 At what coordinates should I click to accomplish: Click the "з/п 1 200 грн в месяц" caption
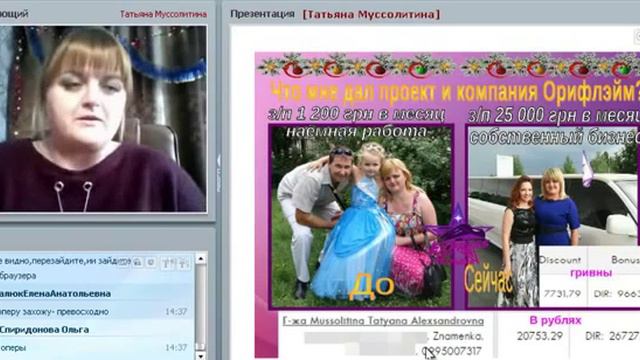click(x=356, y=114)
